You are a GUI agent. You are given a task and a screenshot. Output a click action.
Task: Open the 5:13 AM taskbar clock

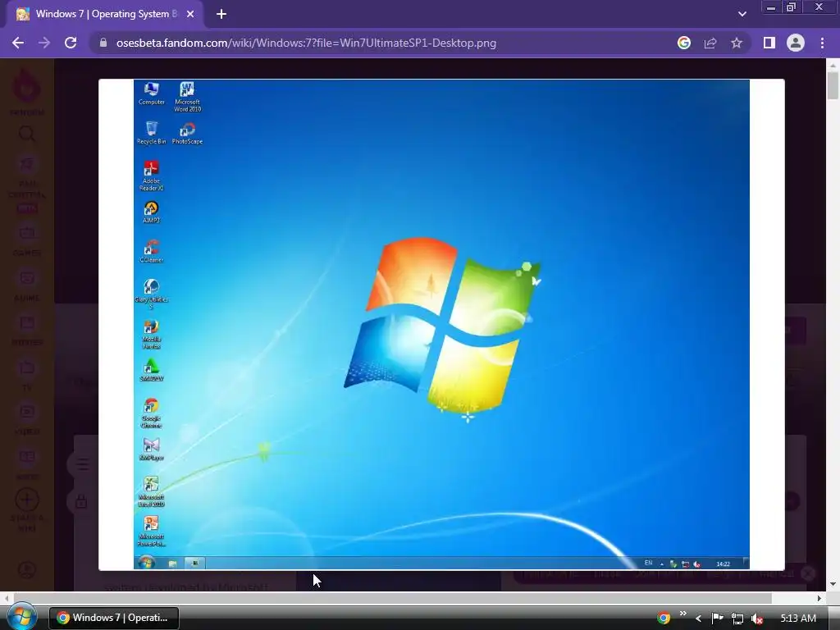pos(798,619)
